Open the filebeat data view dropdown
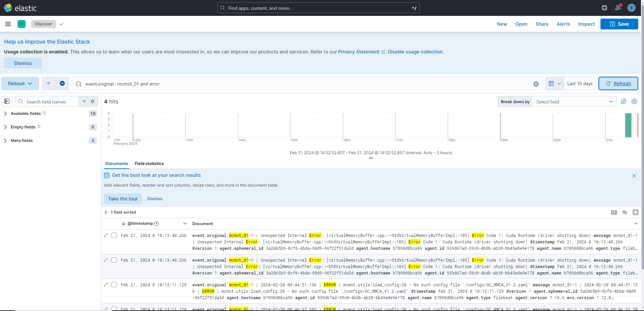 [20, 83]
